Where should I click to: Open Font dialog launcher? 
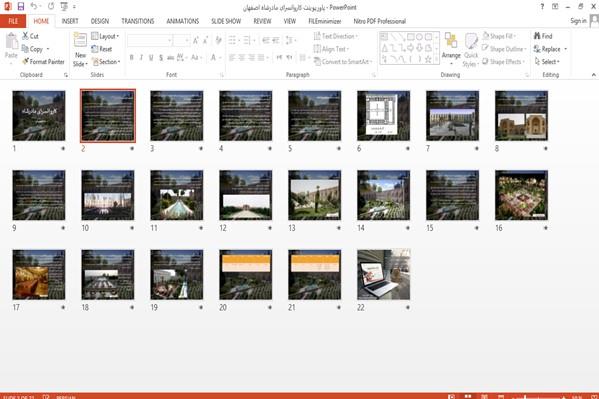221,75
